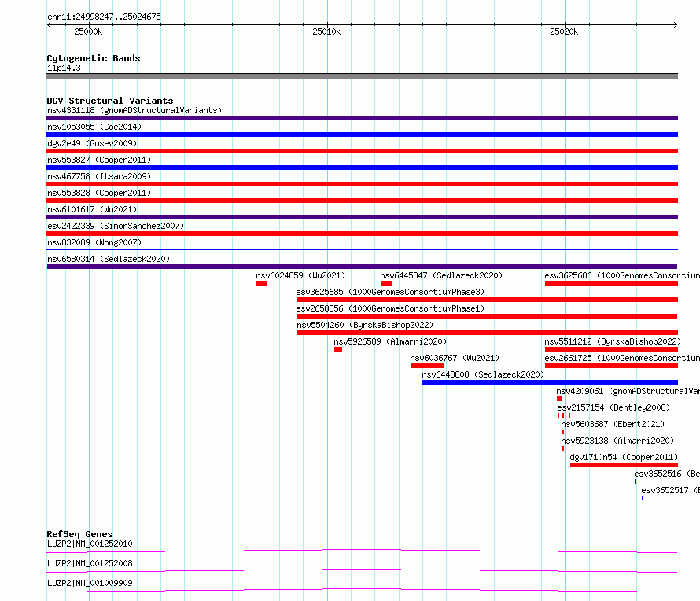Click the small red nsv6024859 feature
The width and height of the screenshot is (700, 601).
point(262,283)
